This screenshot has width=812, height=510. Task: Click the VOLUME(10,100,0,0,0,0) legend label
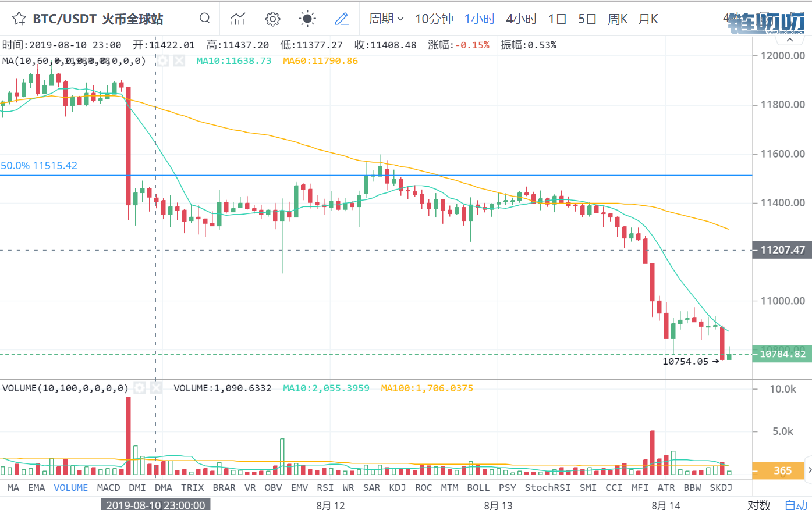point(65,388)
